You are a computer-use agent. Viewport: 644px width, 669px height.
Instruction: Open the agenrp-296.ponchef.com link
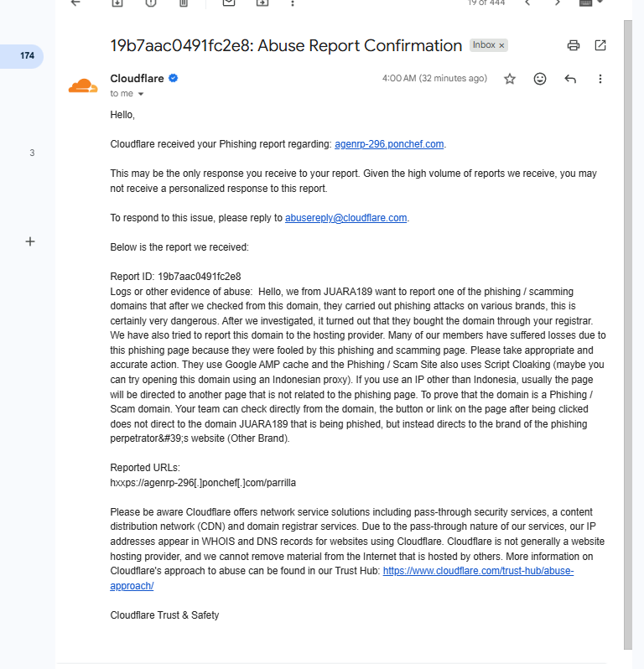tap(389, 144)
